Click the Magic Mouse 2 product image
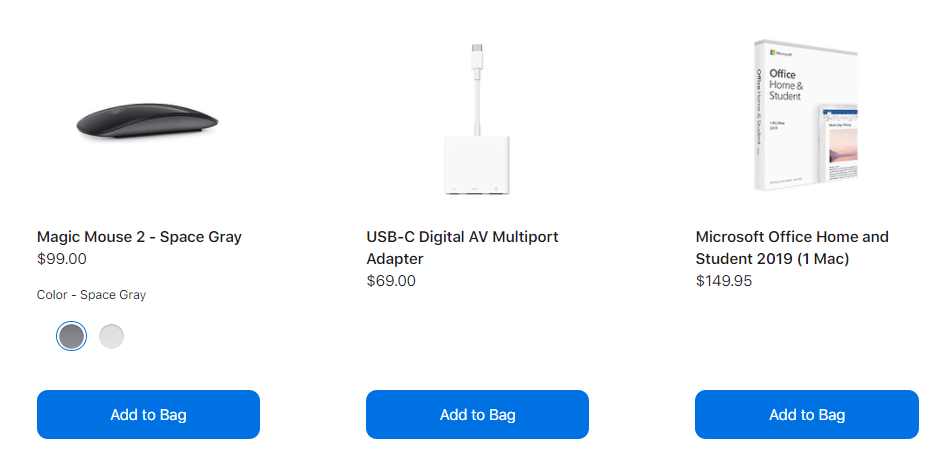This screenshot has width=952, height=465. (x=147, y=120)
